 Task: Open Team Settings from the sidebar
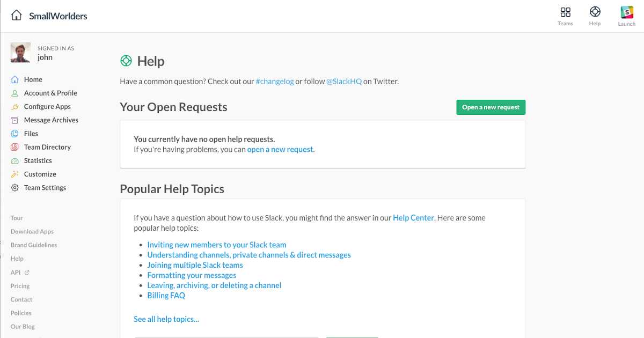pos(45,188)
